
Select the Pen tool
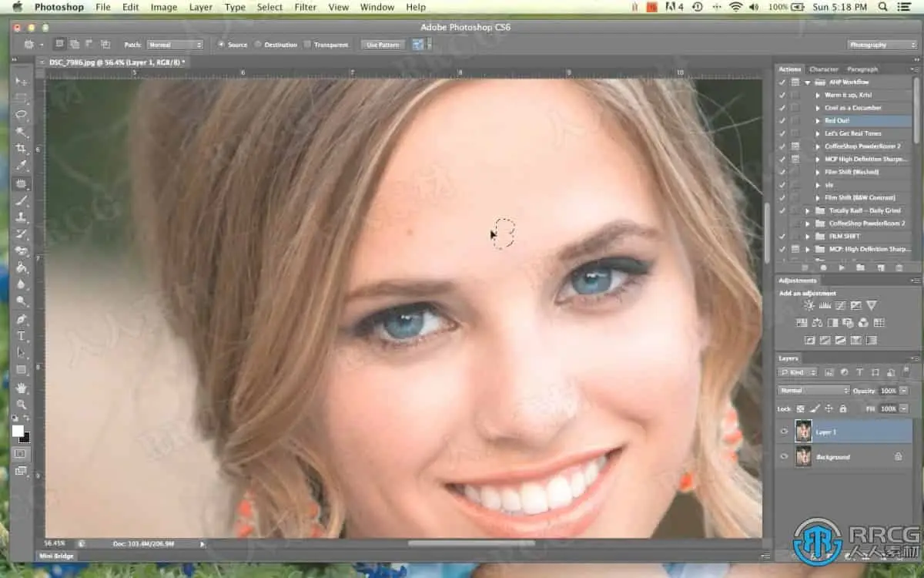(22, 319)
